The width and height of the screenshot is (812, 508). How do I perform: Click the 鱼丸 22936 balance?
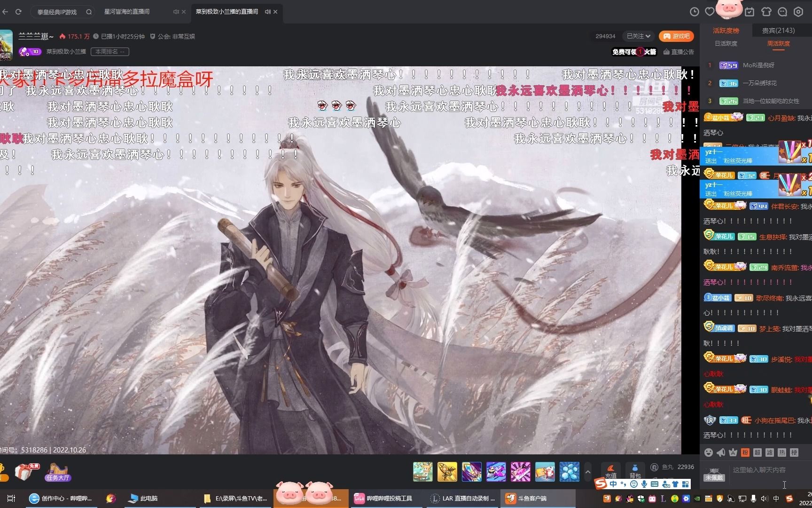coord(673,467)
